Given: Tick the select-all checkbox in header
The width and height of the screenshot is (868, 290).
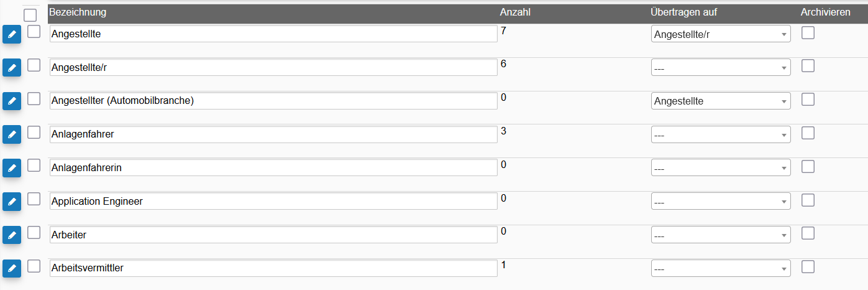Looking at the screenshot, I should 30,15.
